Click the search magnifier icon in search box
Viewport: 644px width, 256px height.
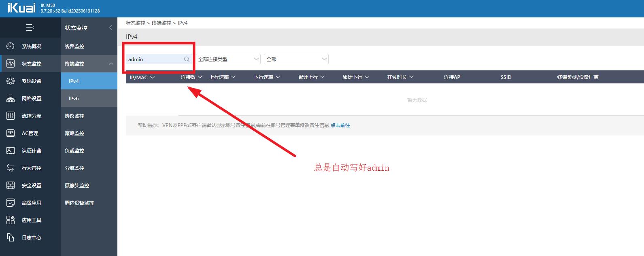pos(187,59)
